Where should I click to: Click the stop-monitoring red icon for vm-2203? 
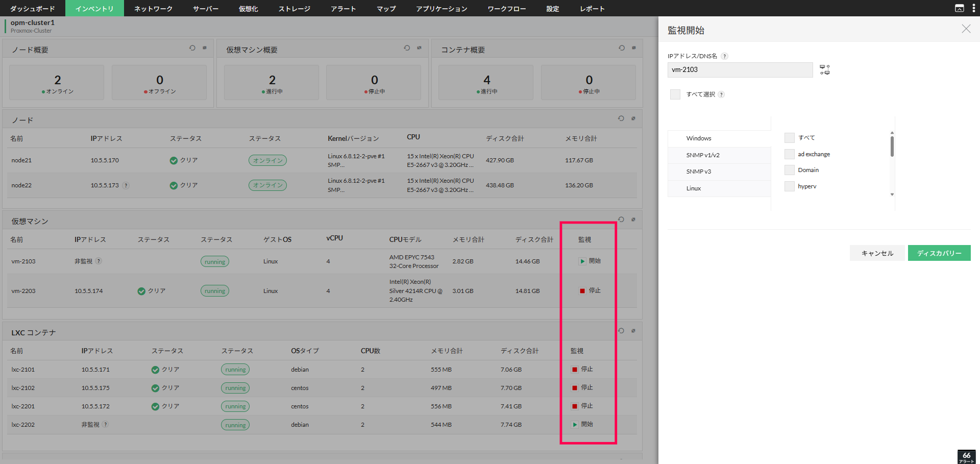coord(582,291)
